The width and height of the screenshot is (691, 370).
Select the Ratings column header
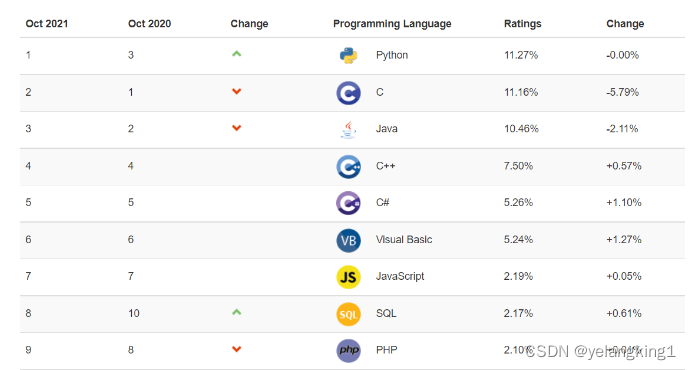pyautogui.click(x=523, y=24)
